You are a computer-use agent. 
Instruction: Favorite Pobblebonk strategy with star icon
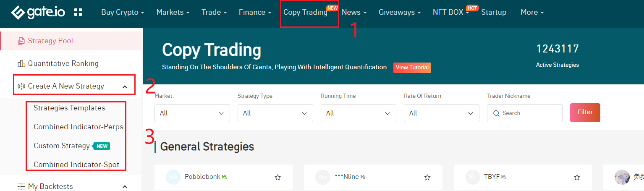pyautogui.click(x=277, y=178)
